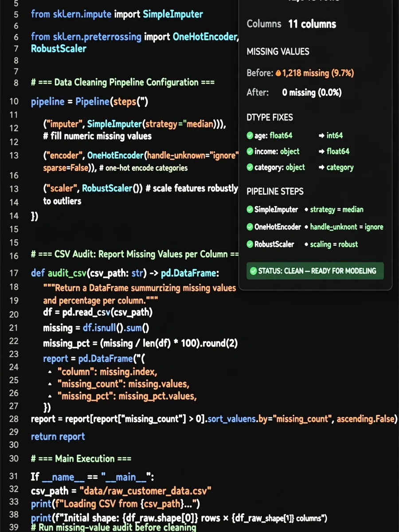Click line number 17 in the gutter
This screenshot has width=399, height=532.
pyautogui.click(x=14, y=273)
